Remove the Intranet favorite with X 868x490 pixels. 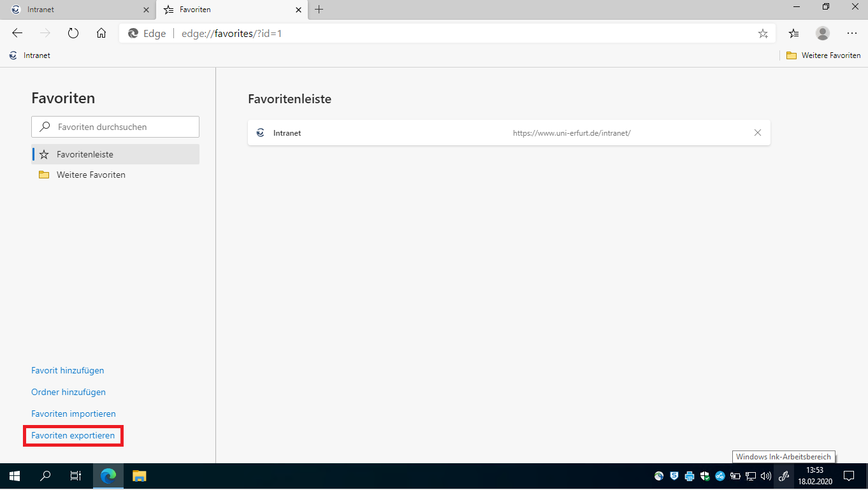(x=758, y=133)
